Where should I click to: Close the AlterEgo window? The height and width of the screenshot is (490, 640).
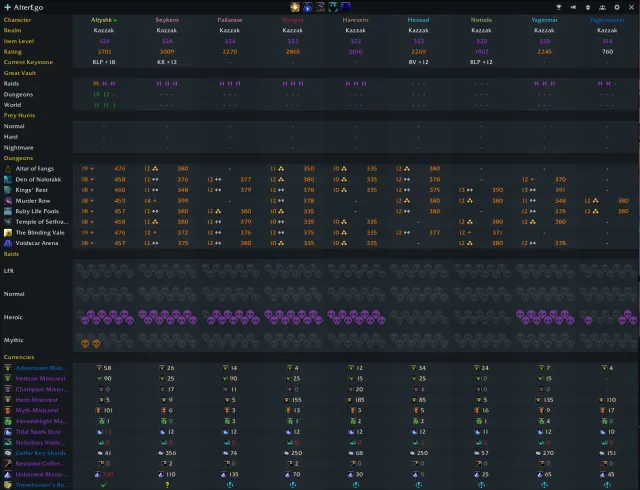[631, 7]
